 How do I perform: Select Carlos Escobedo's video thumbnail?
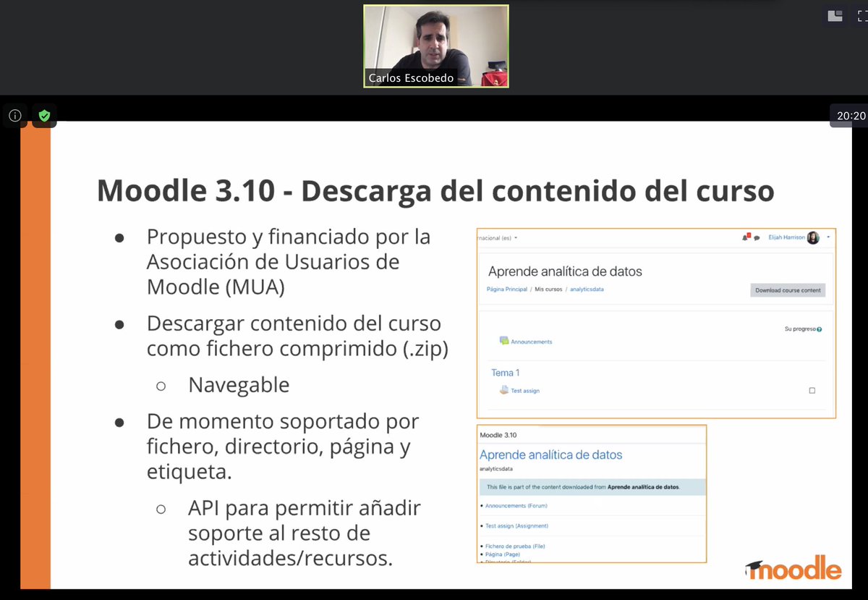435,46
